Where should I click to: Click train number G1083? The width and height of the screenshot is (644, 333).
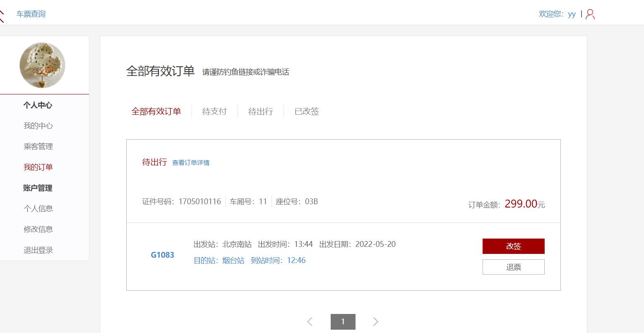pyautogui.click(x=162, y=255)
